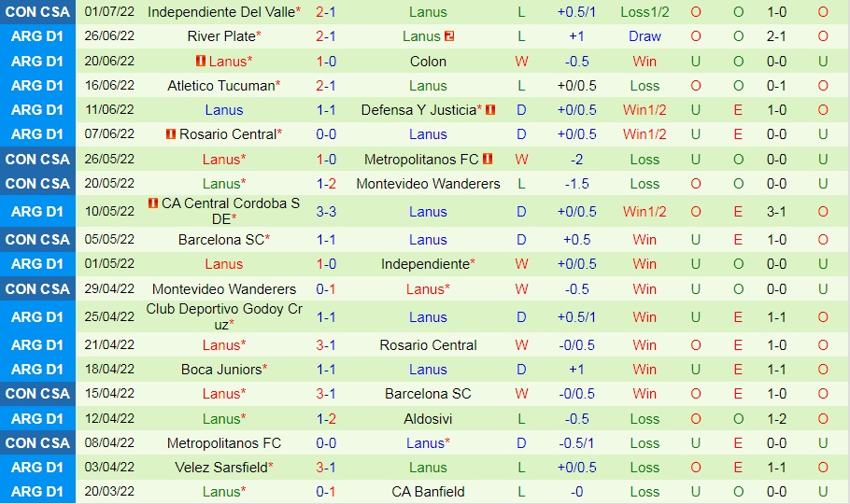The image size is (850, 504).
Task: Click the Aldosivi team name
Action: [428, 418]
